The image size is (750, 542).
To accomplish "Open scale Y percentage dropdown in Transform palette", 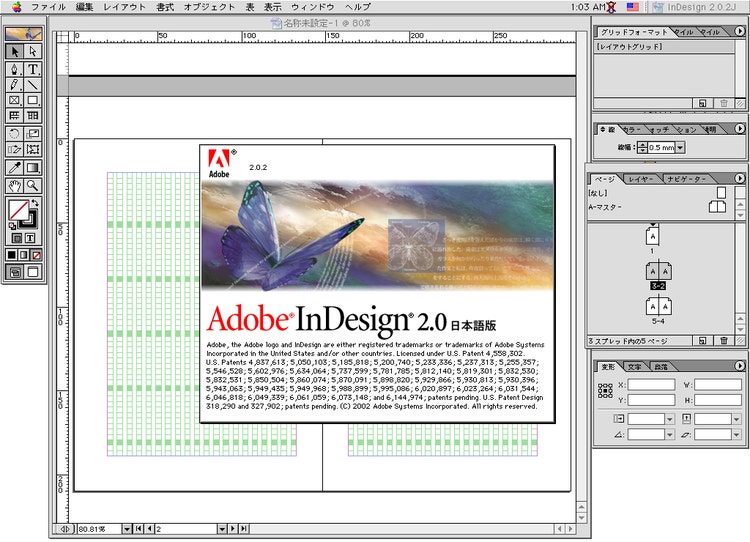I will (x=737, y=420).
